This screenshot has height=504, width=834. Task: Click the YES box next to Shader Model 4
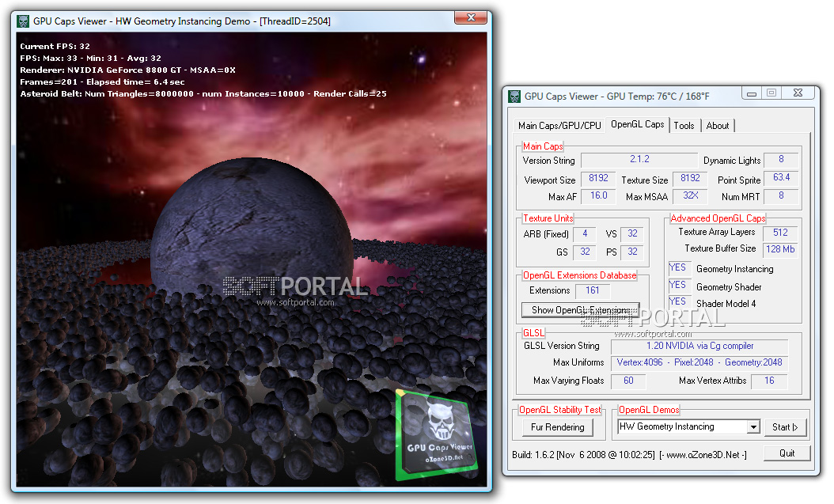[x=679, y=302]
